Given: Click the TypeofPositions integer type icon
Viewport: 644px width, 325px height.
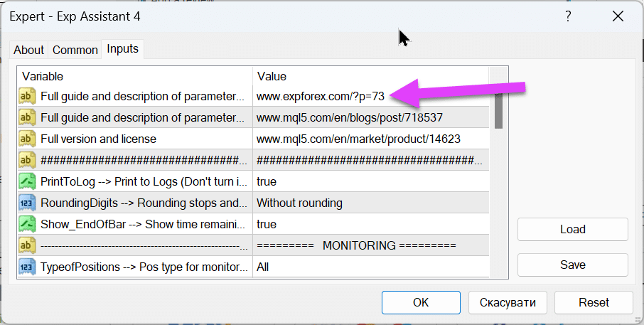Looking at the screenshot, I should click(27, 267).
